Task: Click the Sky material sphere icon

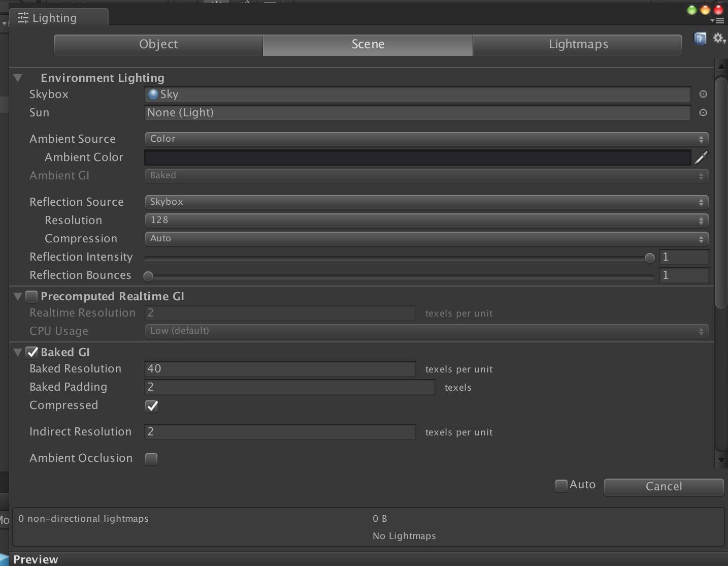Action: 153,94
